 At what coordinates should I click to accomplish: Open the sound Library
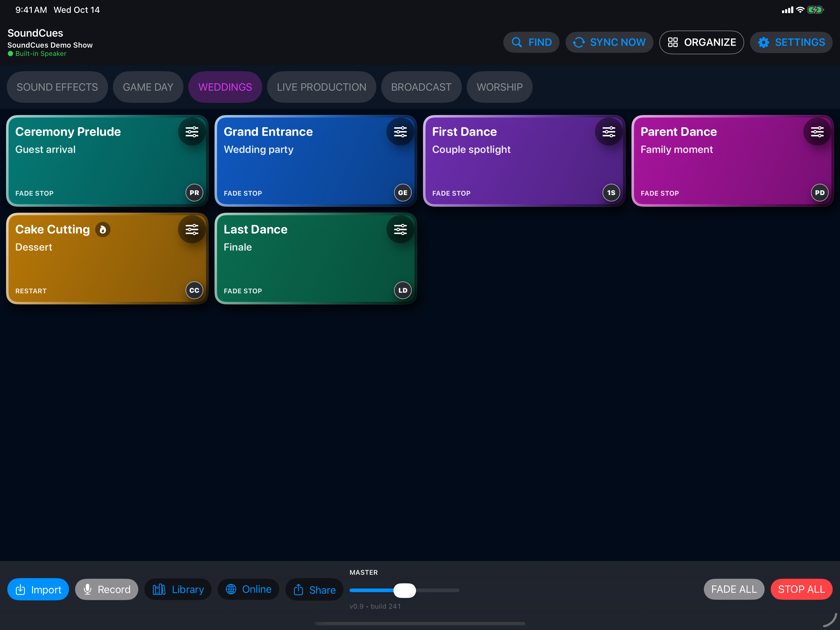tap(178, 589)
